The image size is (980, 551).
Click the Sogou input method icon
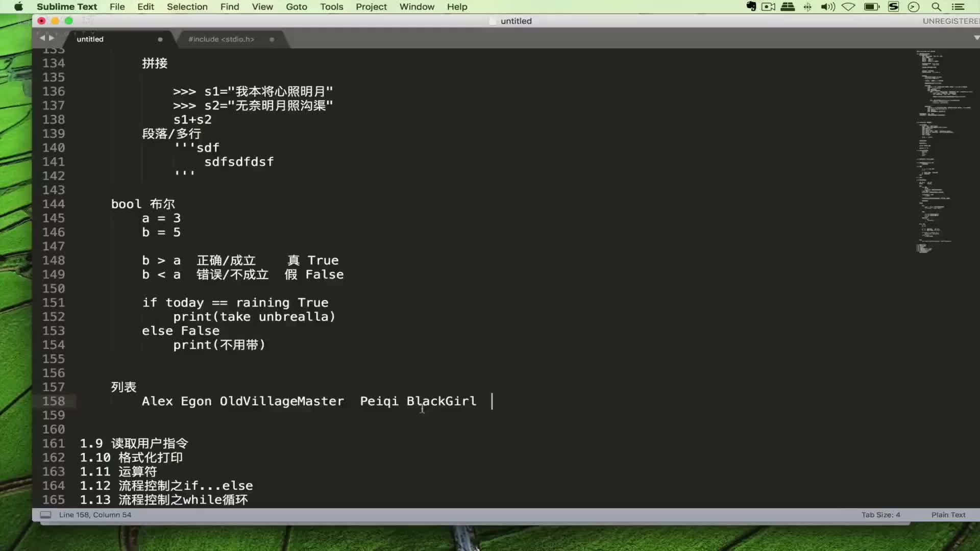click(893, 7)
